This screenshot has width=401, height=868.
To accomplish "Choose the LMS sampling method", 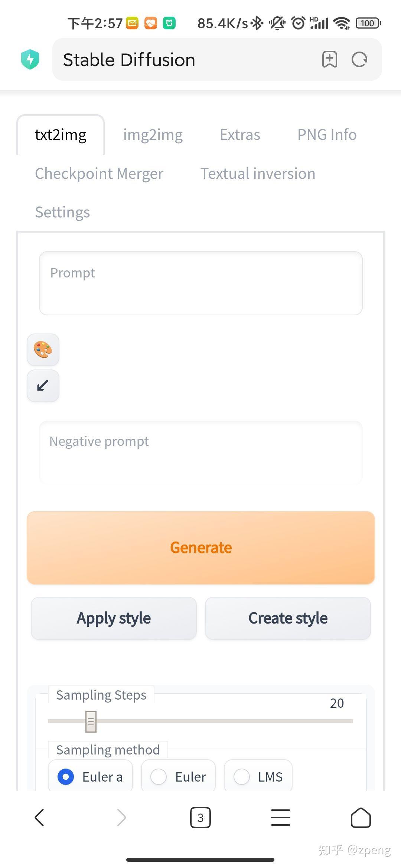I will tap(242, 777).
